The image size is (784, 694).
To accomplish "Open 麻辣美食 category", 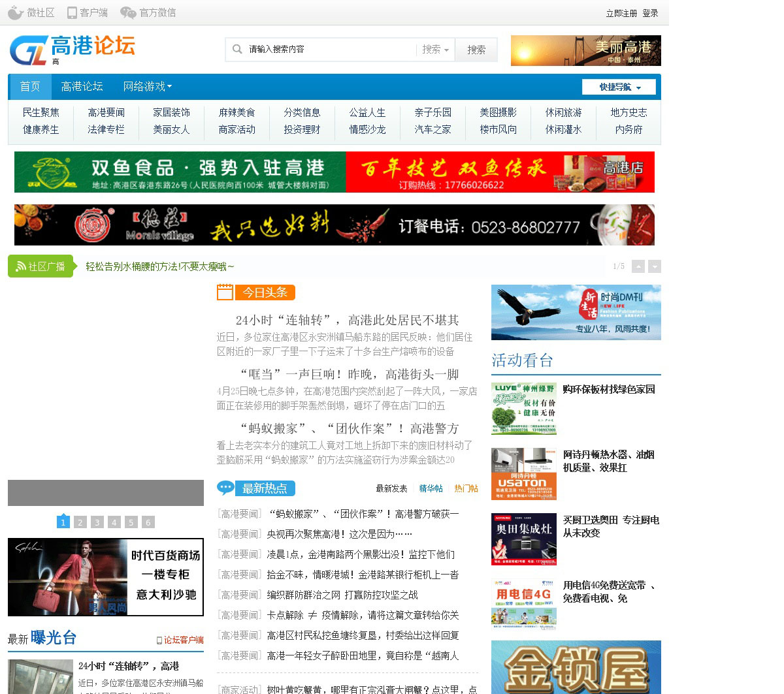I will [x=237, y=112].
